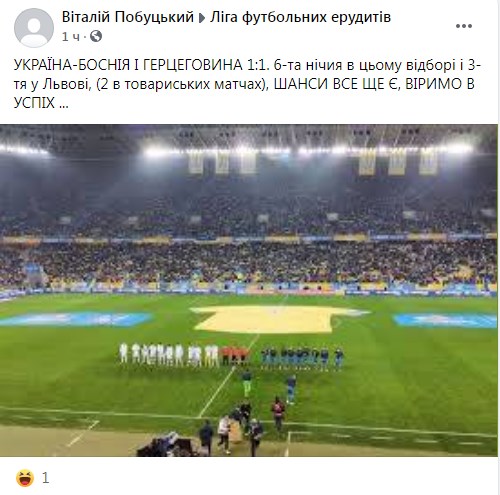Click the blue banner on left of pitch

(x=75, y=319)
